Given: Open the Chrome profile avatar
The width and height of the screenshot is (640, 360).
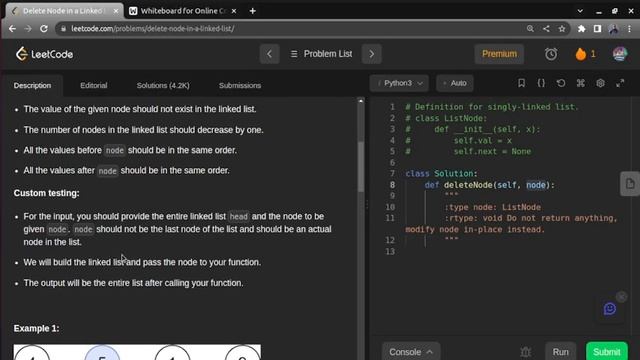Looking at the screenshot, I should 613,29.
